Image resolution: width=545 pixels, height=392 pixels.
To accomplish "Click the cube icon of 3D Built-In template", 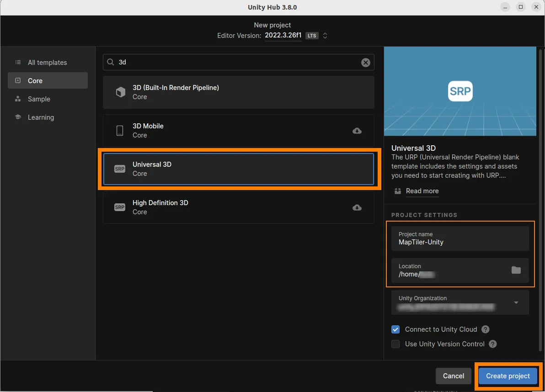I will 120,92.
